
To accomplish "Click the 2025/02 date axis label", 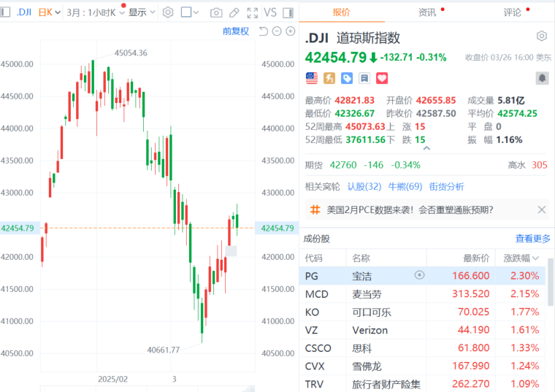I will (112, 380).
